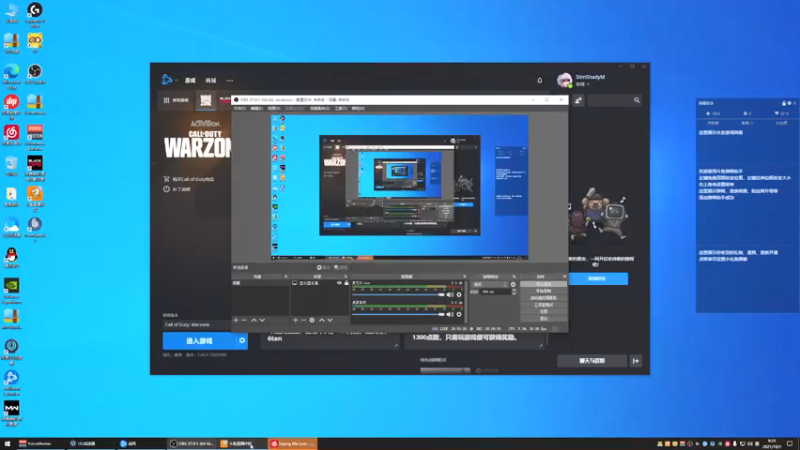Open the three-dots menu in Battle.net header

(230, 80)
